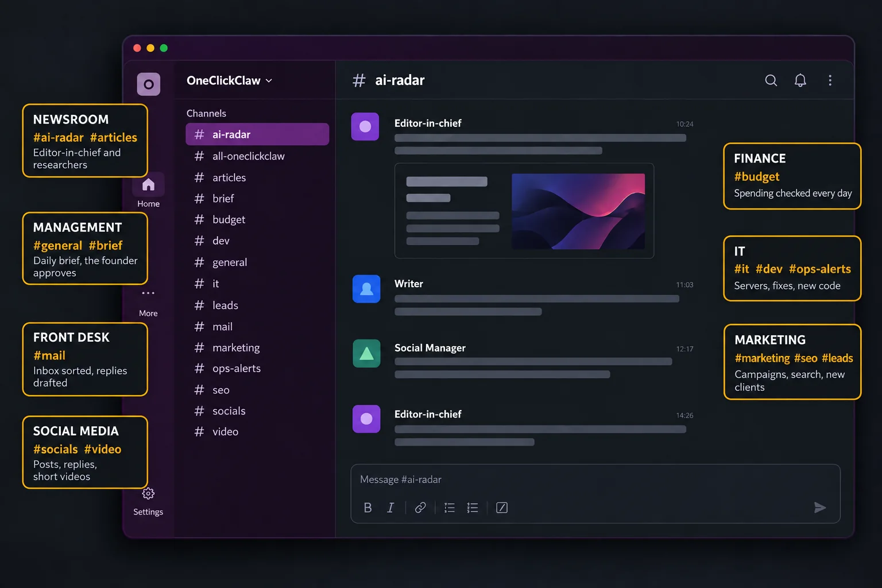882x588 pixels.
Task: Insert a link using the chain icon
Action: pyautogui.click(x=420, y=508)
